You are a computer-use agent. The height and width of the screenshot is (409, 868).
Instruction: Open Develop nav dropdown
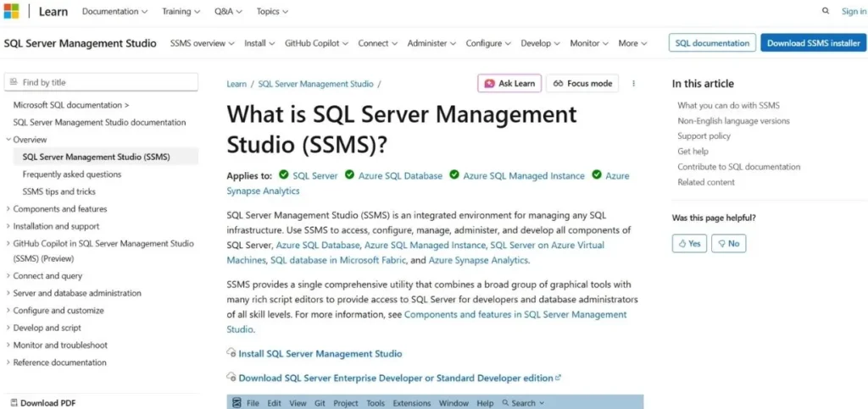(x=540, y=43)
